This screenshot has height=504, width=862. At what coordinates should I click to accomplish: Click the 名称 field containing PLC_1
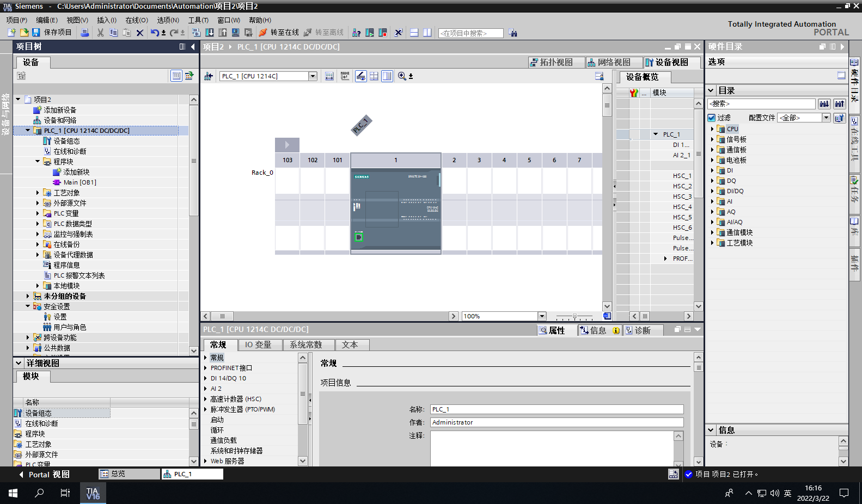[x=557, y=409]
